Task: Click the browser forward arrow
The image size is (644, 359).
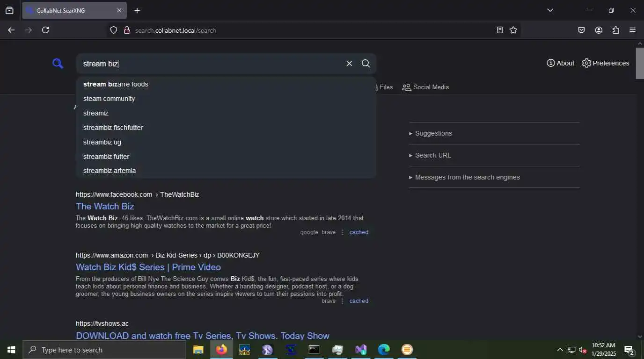Action: pos(29,30)
